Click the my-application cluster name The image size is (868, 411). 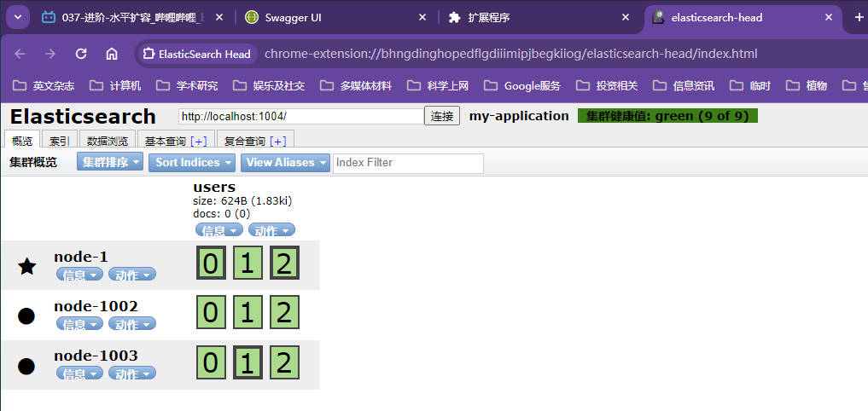519,116
